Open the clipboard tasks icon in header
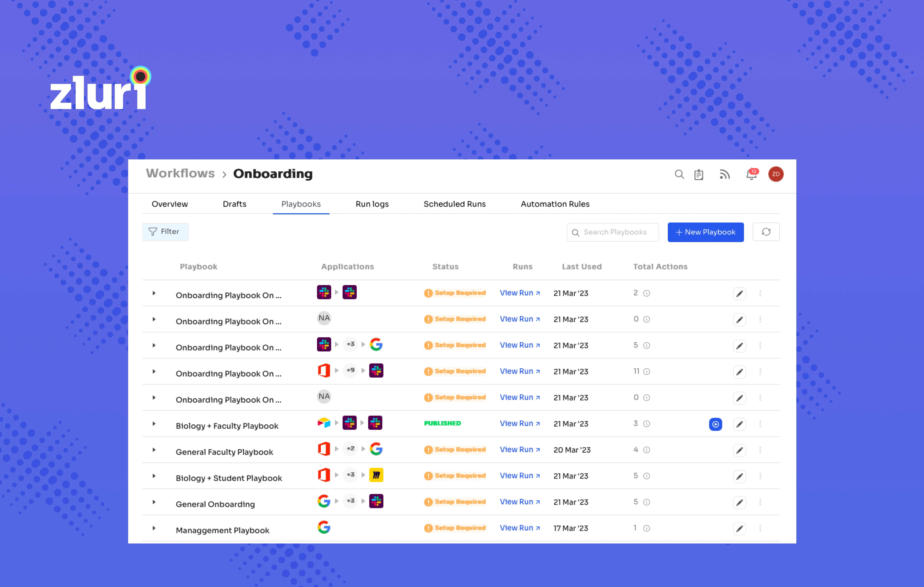924x587 pixels. tap(699, 175)
